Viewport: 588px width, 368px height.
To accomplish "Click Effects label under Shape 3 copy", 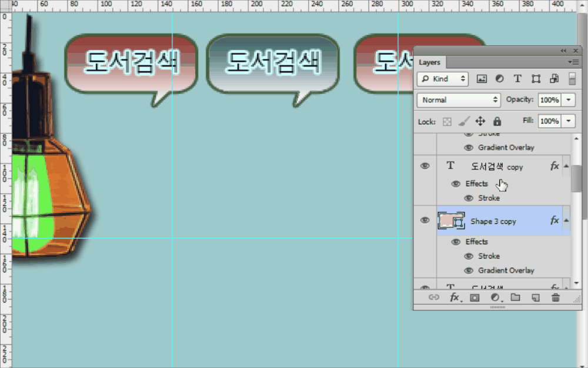I will pyautogui.click(x=477, y=242).
